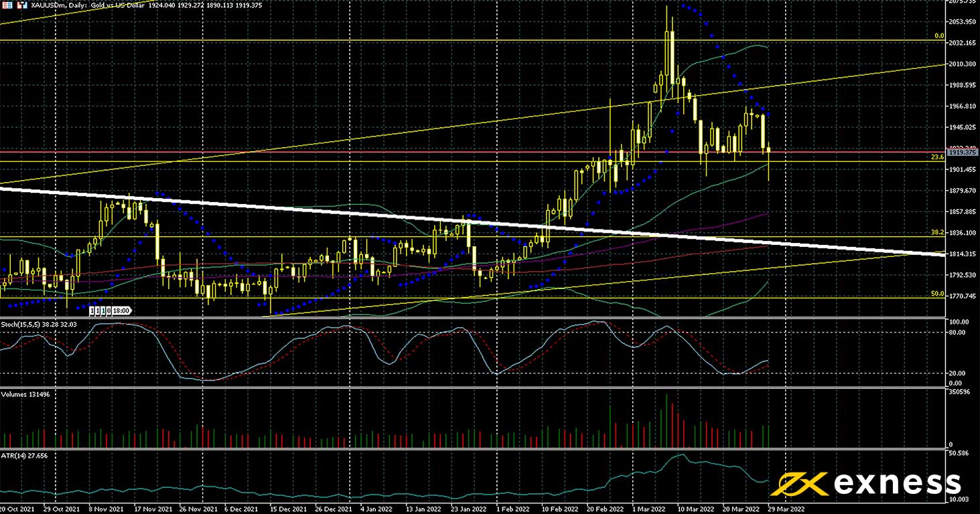
Task: Select the Fibonacci 38.2 level label
Action: (938, 232)
